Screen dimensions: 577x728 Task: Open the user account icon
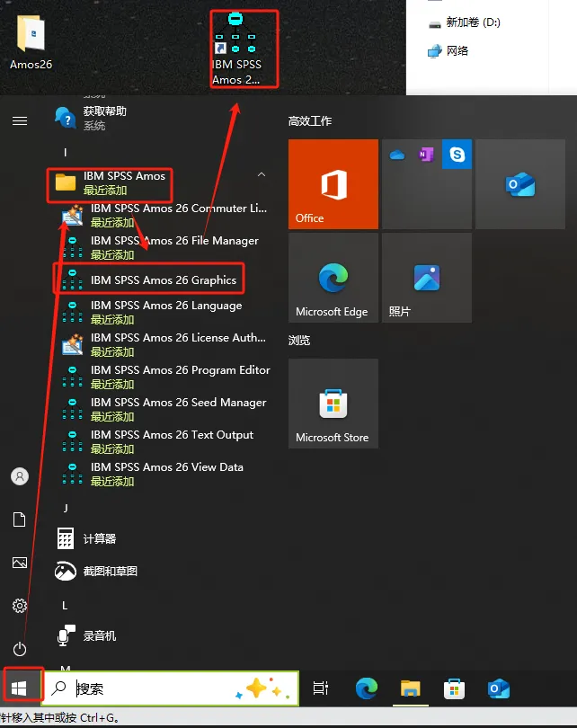tap(20, 476)
